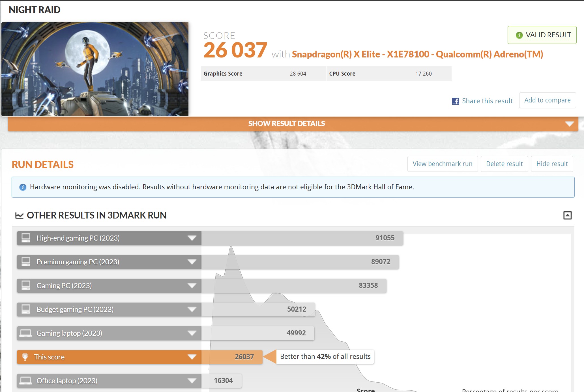Open the Show Result Details bar
The height and width of the screenshot is (392, 584).
tap(293, 124)
